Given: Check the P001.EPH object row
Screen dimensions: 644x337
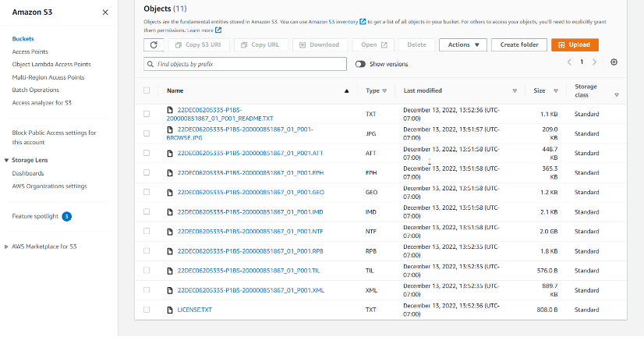Looking at the screenshot, I should click(147, 172).
